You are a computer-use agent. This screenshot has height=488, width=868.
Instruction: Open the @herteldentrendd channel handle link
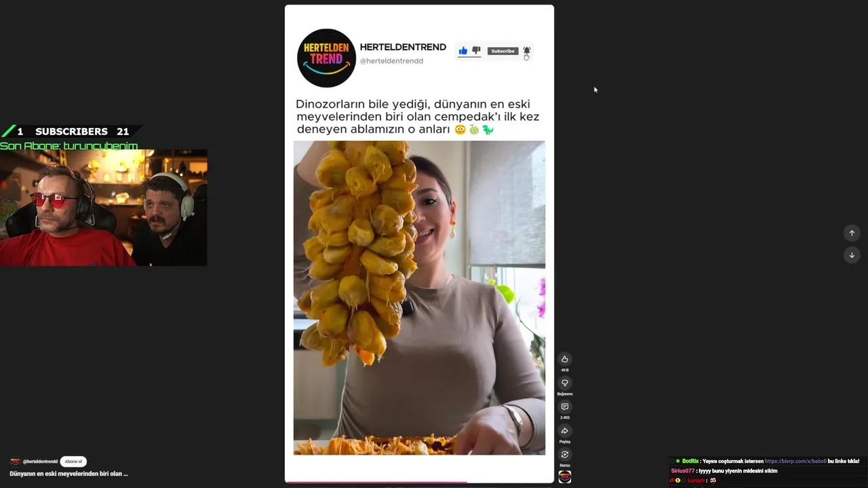(40, 462)
